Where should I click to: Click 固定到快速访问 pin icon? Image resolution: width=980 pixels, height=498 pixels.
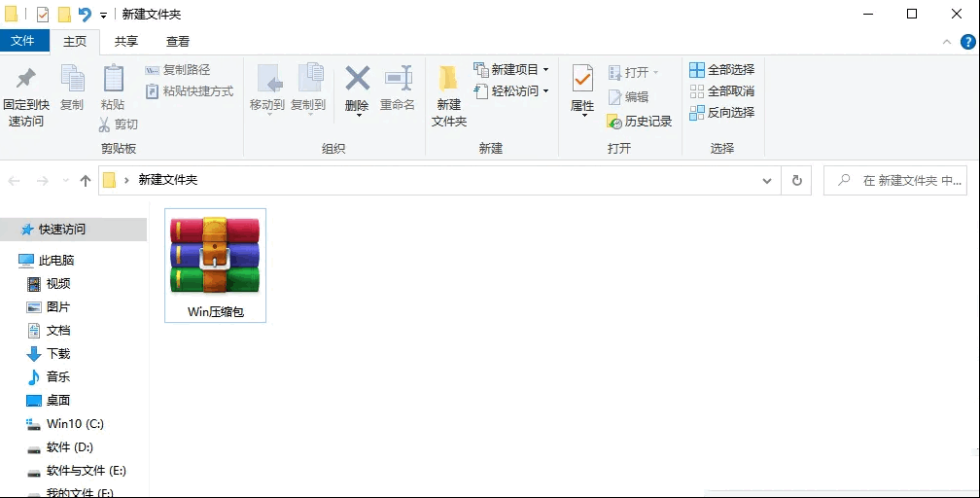click(x=25, y=79)
